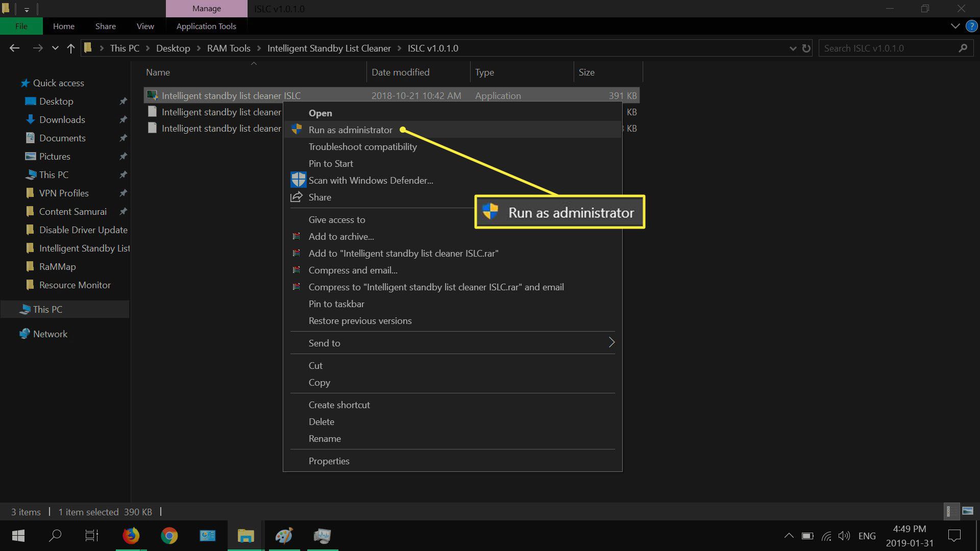Open the View ribbon tab
The width and height of the screenshot is (980, 551).
[145, 26]
